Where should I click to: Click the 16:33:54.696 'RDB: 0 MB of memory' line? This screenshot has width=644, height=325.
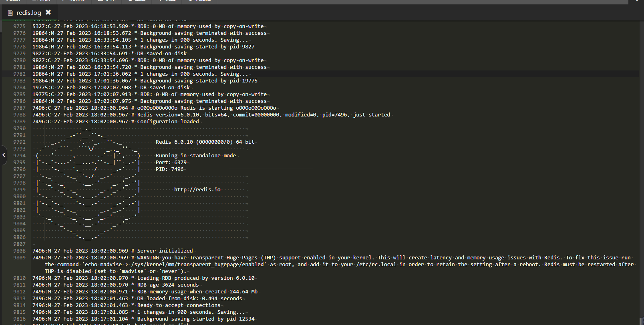click(148, 60)
